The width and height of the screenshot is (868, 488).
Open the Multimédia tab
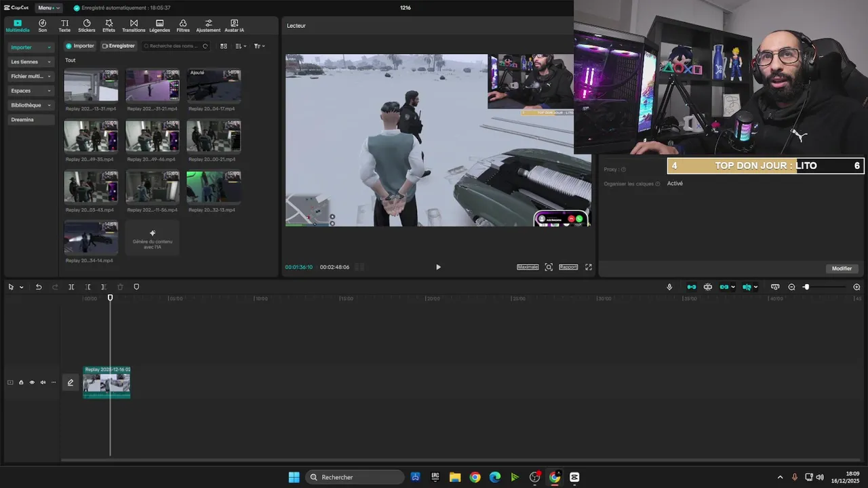coord(18,26)
